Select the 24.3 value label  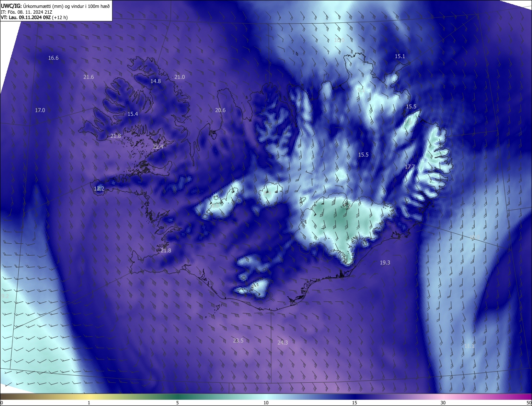pos(283,343)
